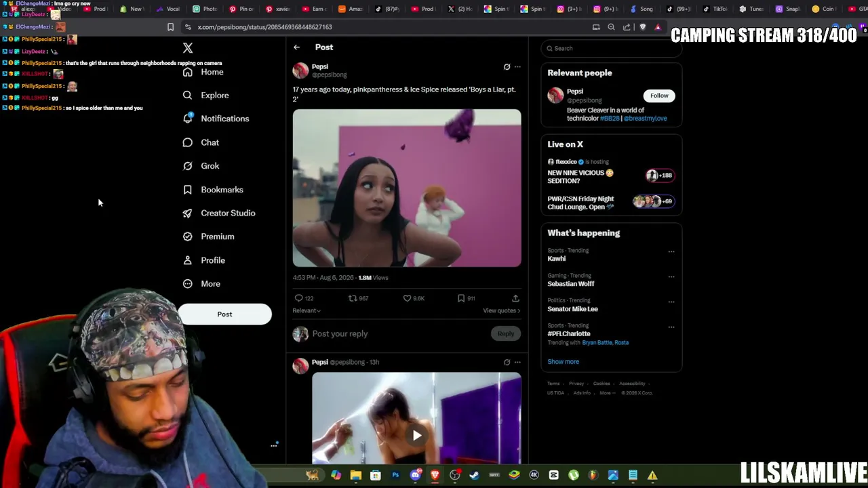Open the Sebastian Wolff trending topic
868x488 pixels.
pos(571,284)
